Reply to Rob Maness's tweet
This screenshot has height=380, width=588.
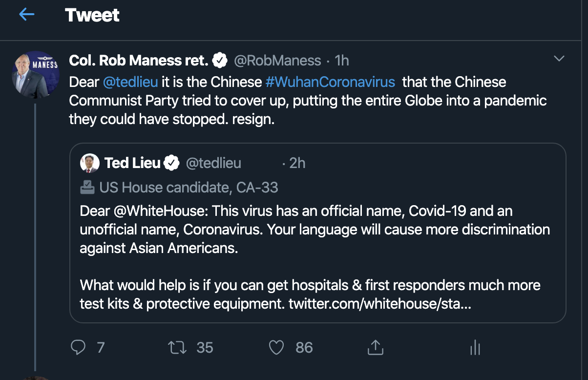[79, 347]
